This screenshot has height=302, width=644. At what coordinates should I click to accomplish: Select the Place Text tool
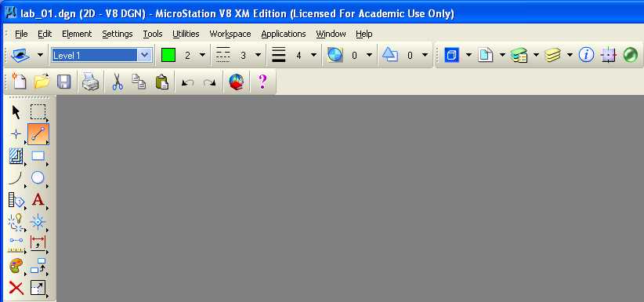(38, 200)
